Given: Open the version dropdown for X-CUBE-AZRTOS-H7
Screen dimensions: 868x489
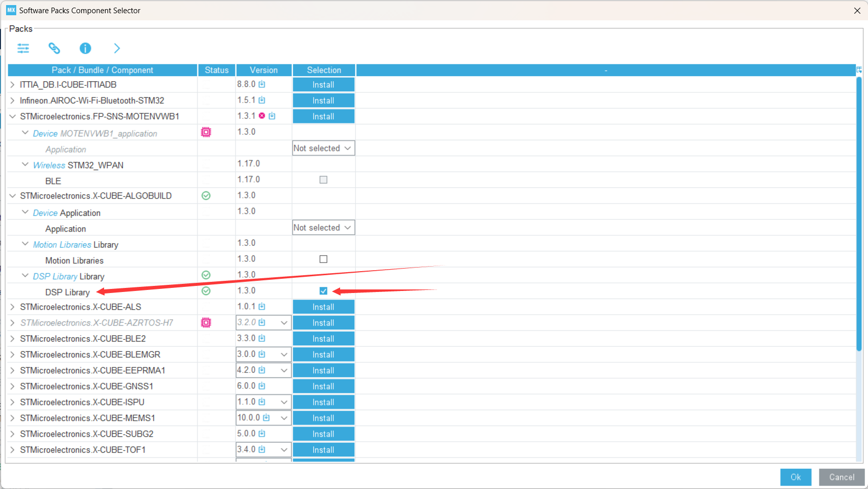Looking at the screenshot, I should point(284,322).
